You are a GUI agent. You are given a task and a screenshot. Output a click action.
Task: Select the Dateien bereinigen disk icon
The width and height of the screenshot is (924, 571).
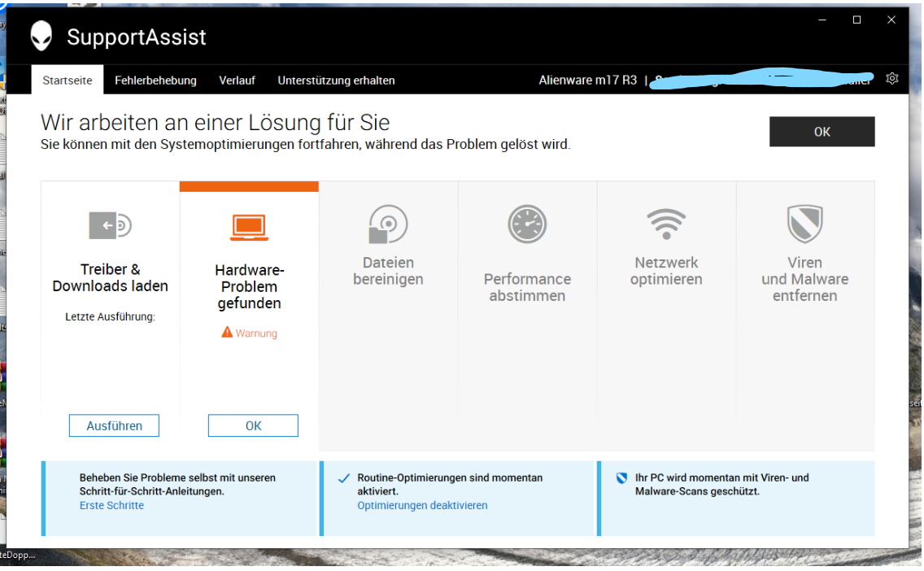[x=388, y=224]
